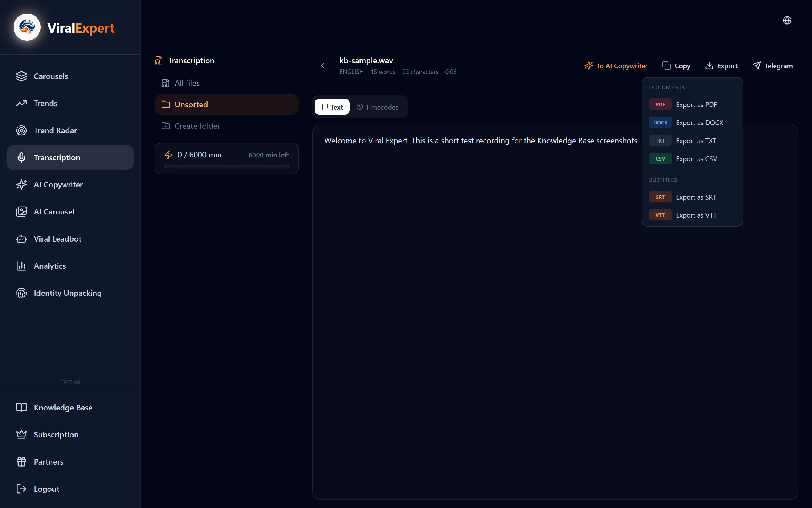Select the Unsorted folder
812x508 pixels.
(x=226, y=104)
